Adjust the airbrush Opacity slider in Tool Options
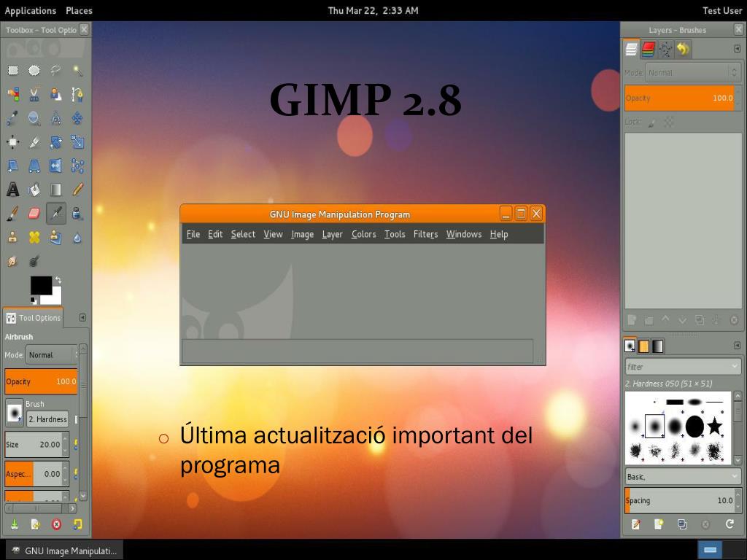The image size is (747, 560). [41, 381]
